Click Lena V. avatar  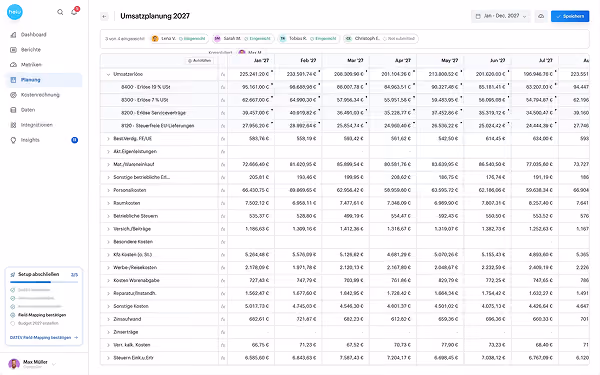click(x=155, y=39)
